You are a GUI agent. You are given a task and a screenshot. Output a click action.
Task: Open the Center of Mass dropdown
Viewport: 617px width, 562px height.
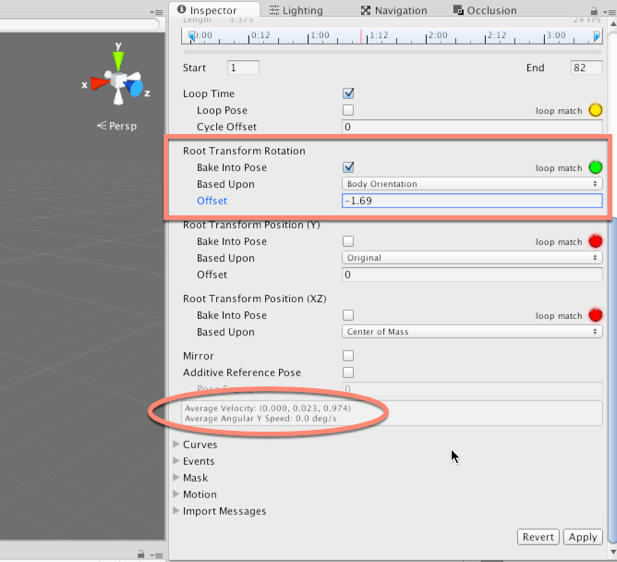(x=471, y=332)
